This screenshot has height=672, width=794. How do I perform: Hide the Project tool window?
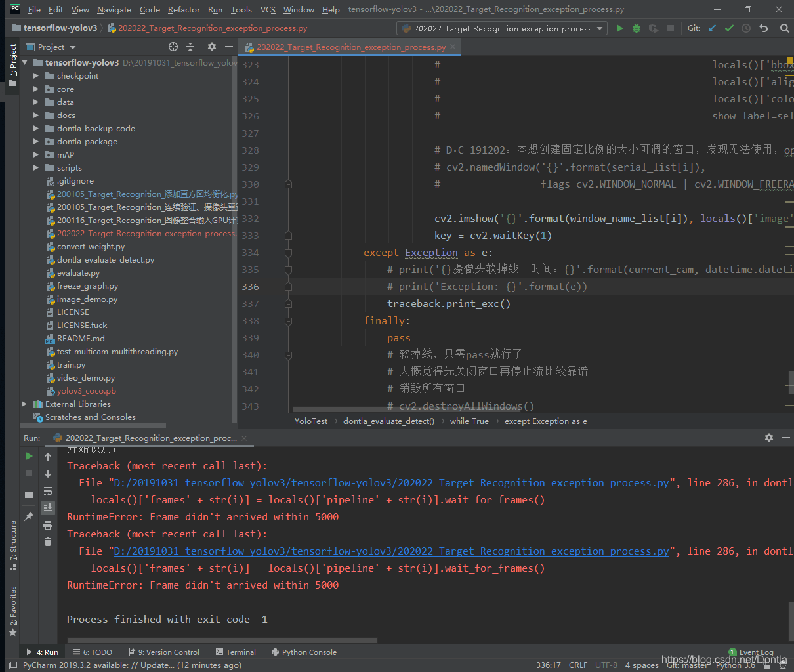click(x=228, y=47)
